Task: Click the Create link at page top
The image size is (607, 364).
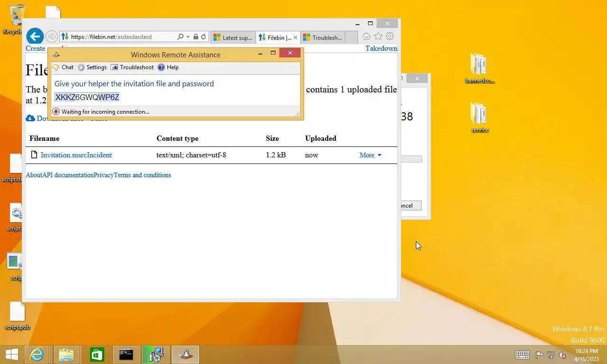Action: click(x=36, y=48)
